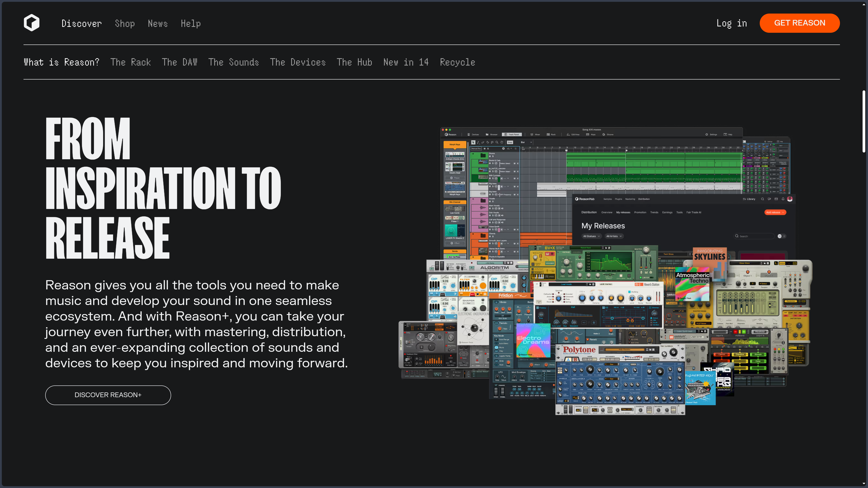Select the What is Reason? tab
Viewport: 868px width, 488px height.
[x=61, y=62]
